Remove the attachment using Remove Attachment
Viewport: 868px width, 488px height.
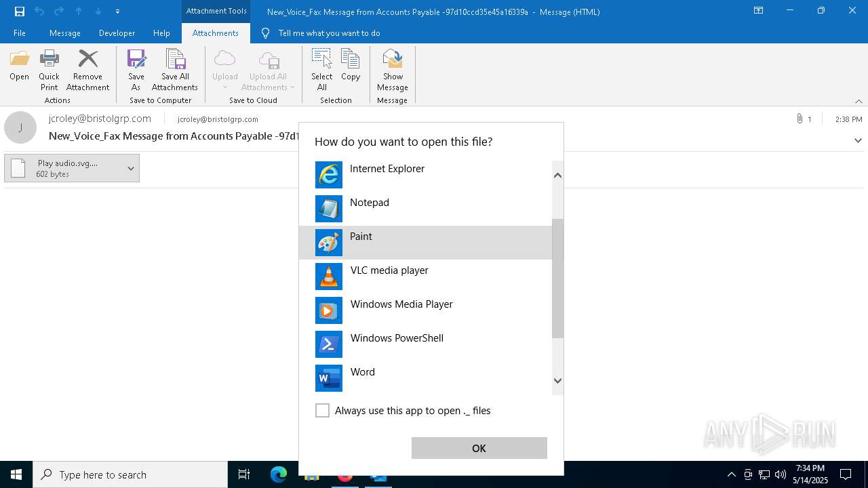point(87,70)
